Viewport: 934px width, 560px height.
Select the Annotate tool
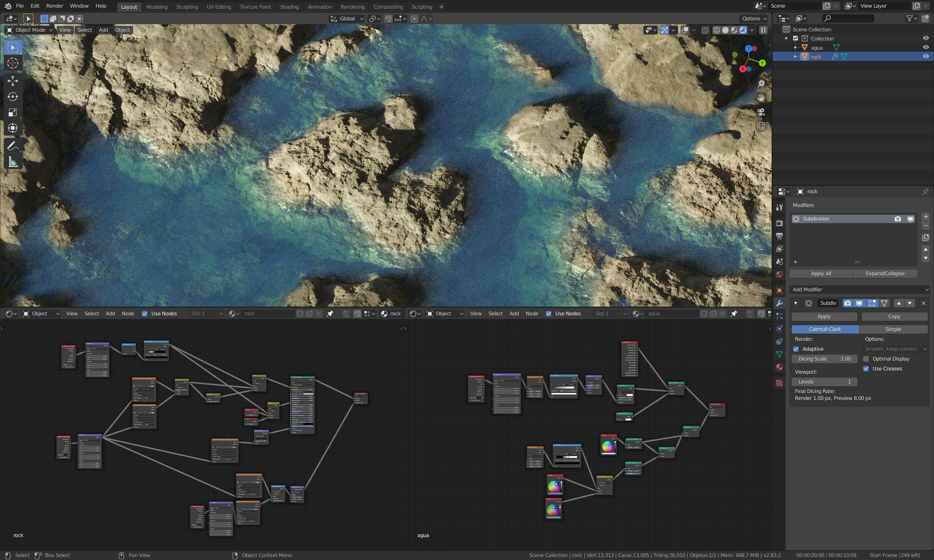[12, 146]
